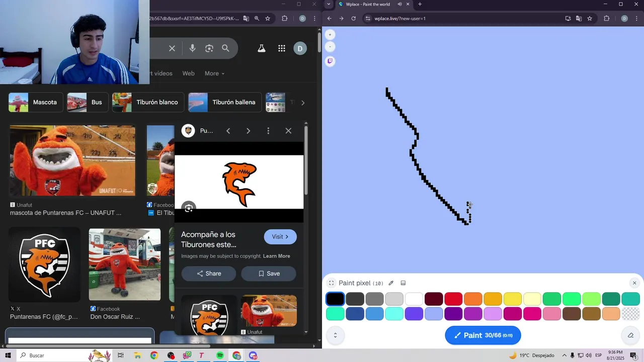
Task: Open the tab search dropdown arrow
Action: [329, 4]
